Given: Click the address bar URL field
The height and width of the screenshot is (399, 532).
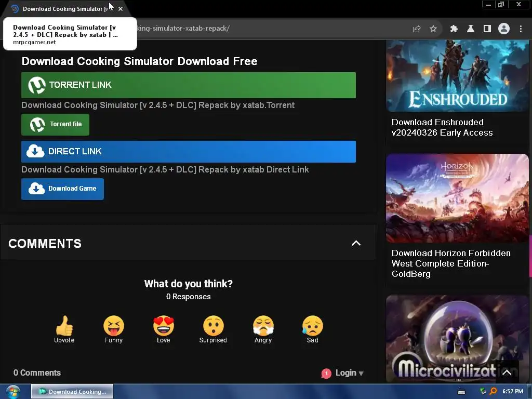Looking at the screenshot, I should [x=264, y=29].
